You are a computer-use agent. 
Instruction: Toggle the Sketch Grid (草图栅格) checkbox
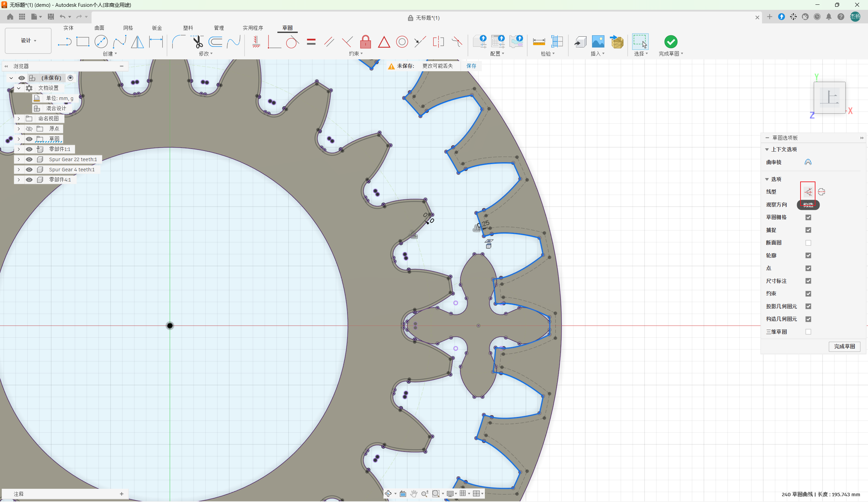click(808, 217)
